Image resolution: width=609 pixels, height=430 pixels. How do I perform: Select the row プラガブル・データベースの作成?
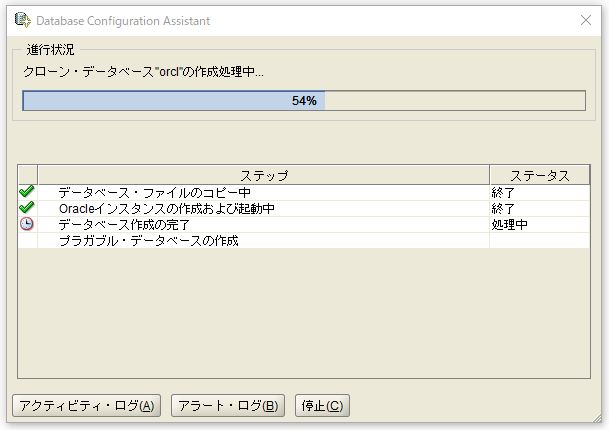pos(304,240)
